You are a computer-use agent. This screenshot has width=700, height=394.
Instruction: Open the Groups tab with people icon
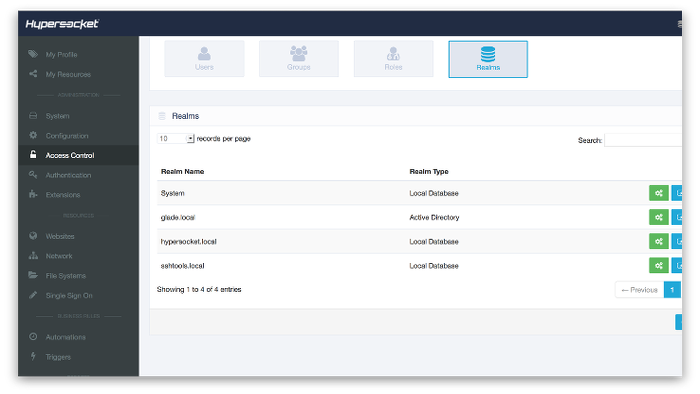click(x=299, y=59)
